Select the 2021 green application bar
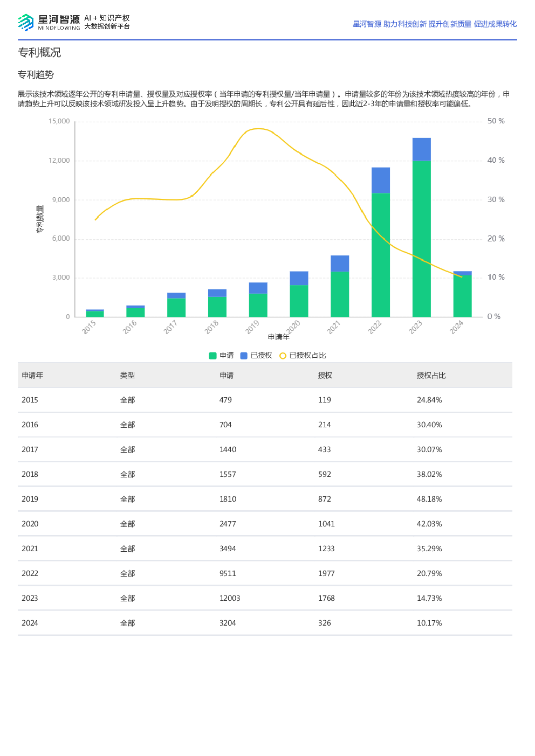 340,294
